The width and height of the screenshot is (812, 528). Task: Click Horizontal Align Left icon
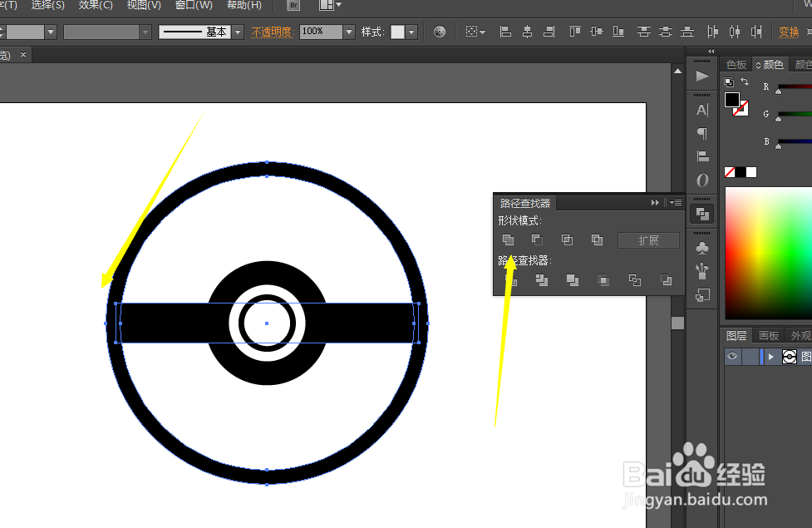(x=505, y=32)
